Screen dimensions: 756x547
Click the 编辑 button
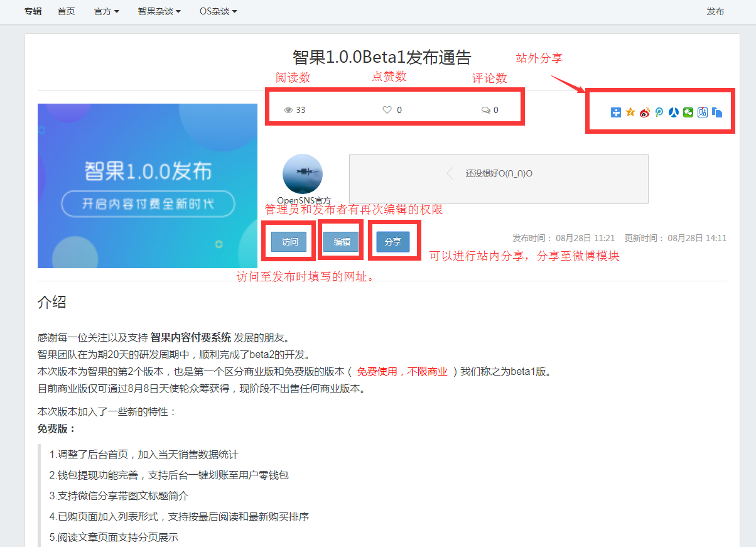point(342,242)
